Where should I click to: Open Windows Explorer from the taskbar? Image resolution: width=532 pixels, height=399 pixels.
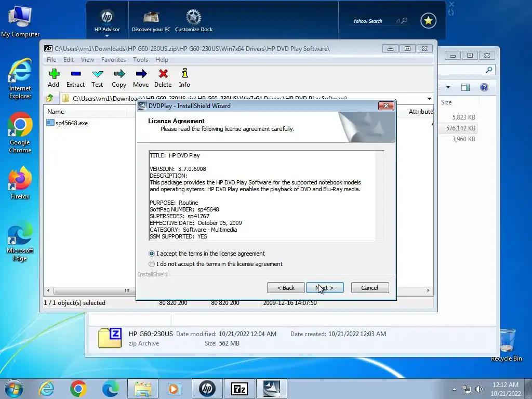point(143,389)
